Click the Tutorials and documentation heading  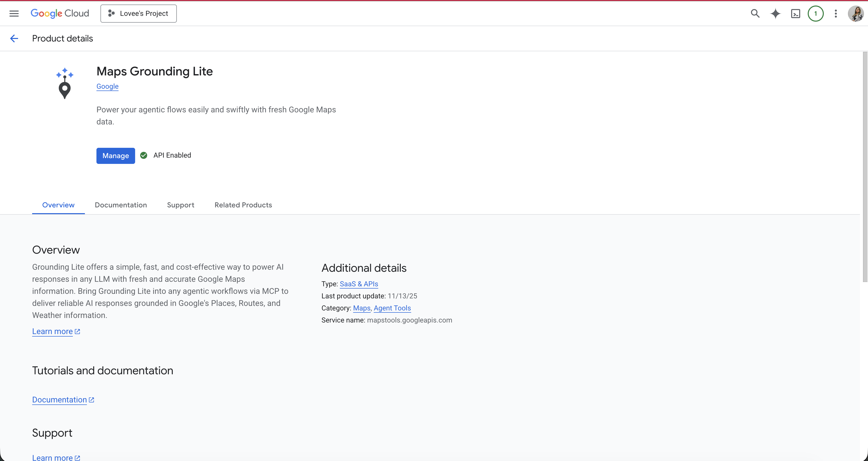tap(102, 370)
